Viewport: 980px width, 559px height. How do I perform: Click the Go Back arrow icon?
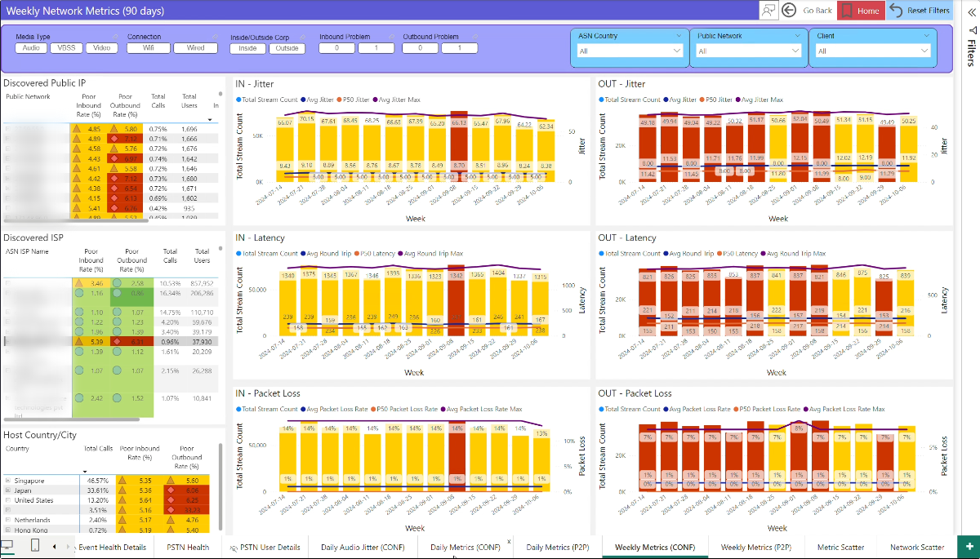coord(789,11)
